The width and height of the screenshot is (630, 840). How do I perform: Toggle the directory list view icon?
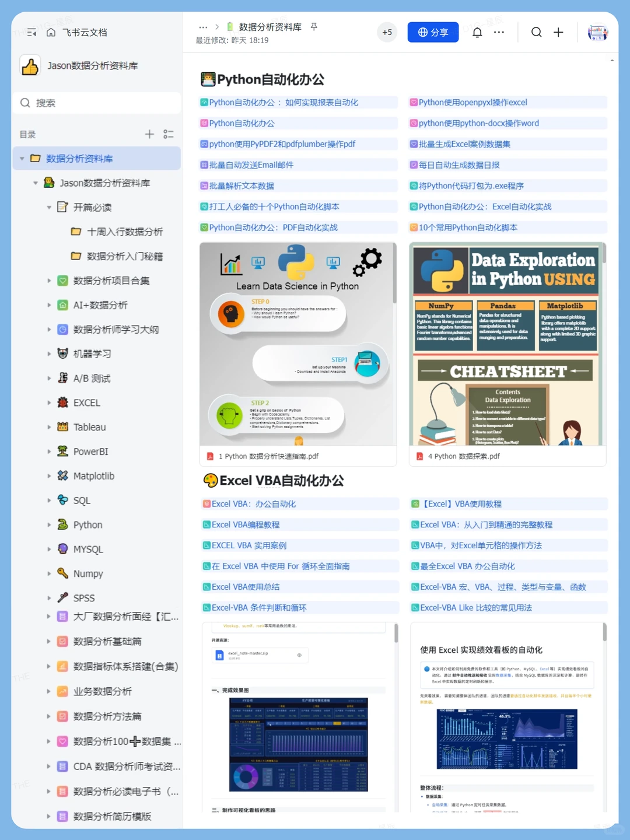[169, 134]
